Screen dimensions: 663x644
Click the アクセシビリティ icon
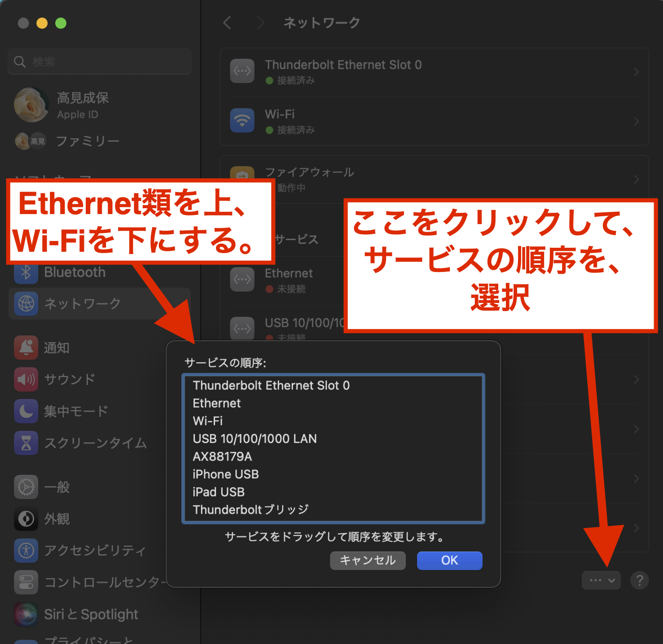pos(26,551)
